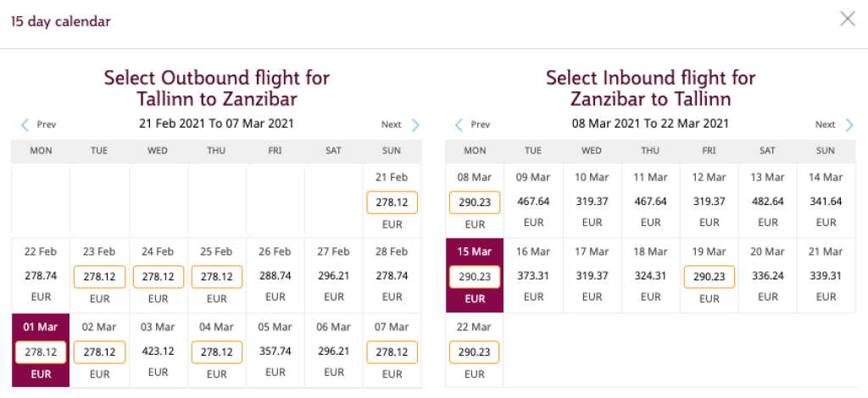868x398 pixels.
Task: Select outbound 26 Feb at 288.74 EUR
Action: tap(275, 276)
